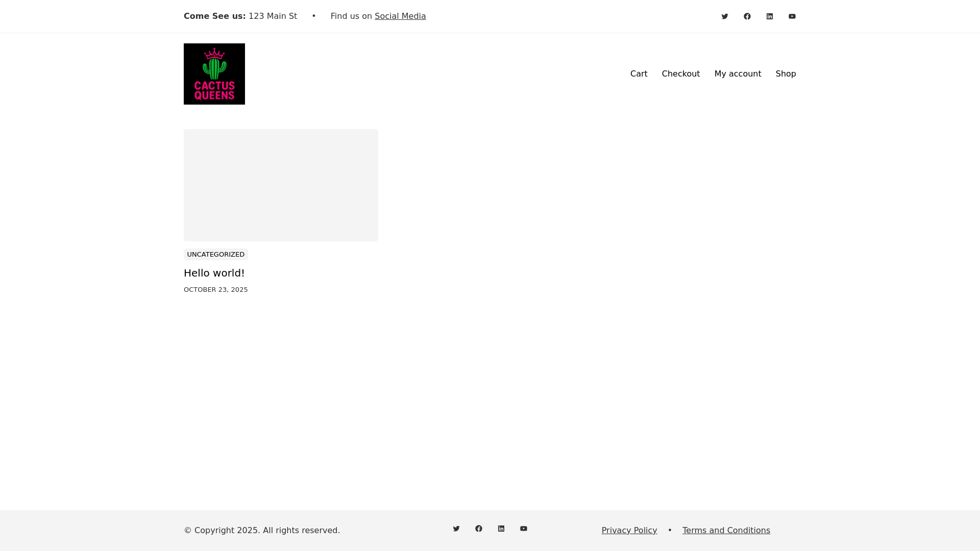This screenshot has width=980, height=551.
Task: Open the YouTube icon in top bar
Action: pos(792,16)
